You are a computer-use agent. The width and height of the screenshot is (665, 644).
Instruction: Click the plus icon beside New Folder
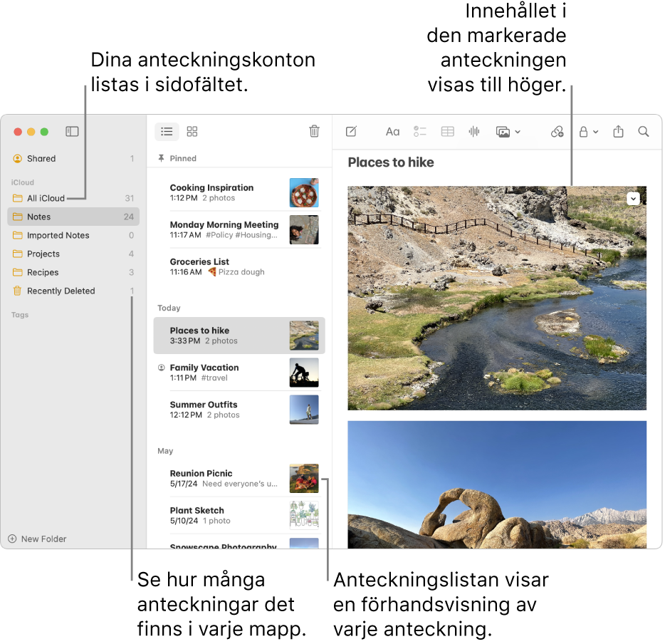pyautogui.click(x=12, y=539)
